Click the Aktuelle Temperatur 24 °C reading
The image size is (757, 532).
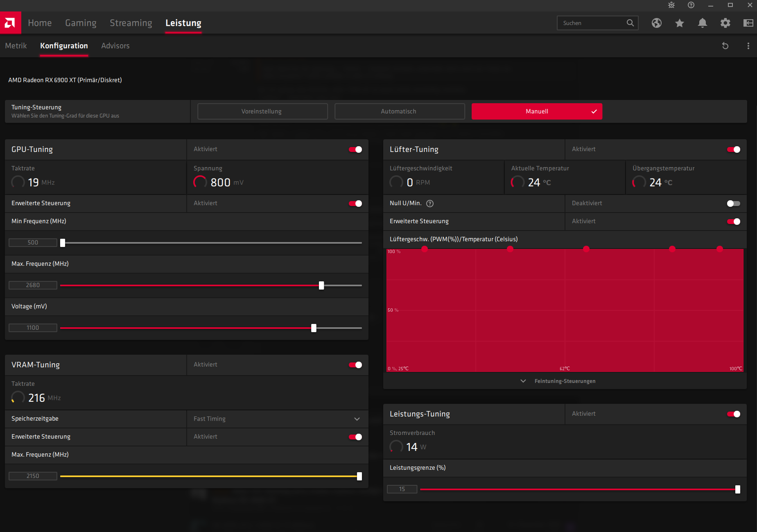coord(531,182)
